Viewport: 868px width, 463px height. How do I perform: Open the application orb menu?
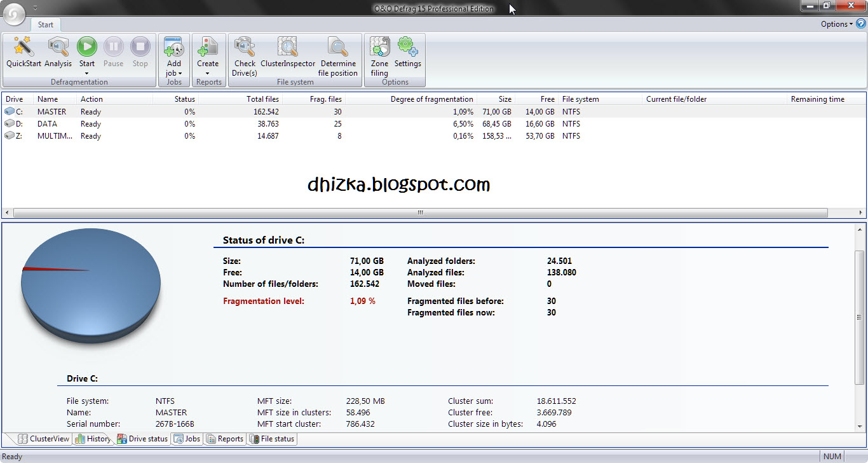(14, 14)
